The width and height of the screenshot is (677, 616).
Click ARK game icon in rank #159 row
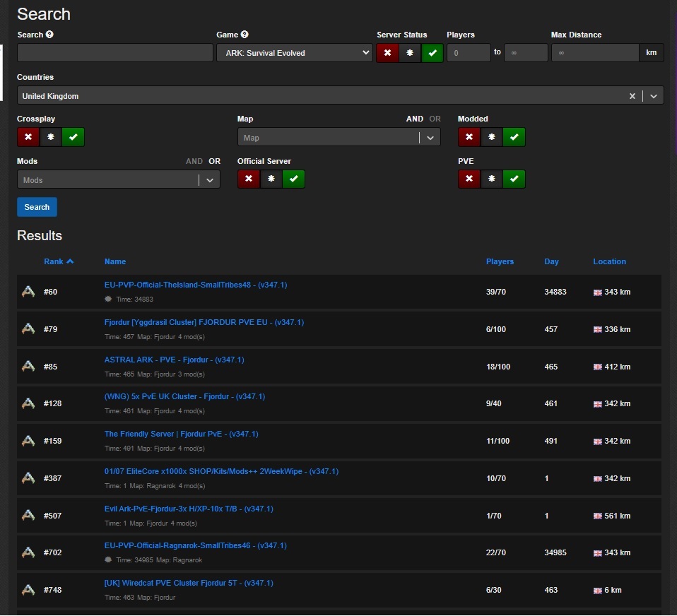pos(28,441)
